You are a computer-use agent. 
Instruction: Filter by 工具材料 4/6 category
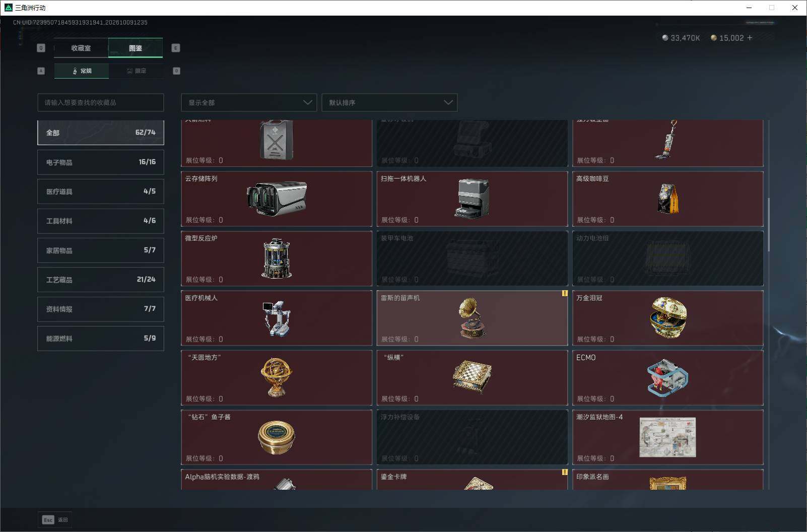pyautogui.click(x=101, y=221)
